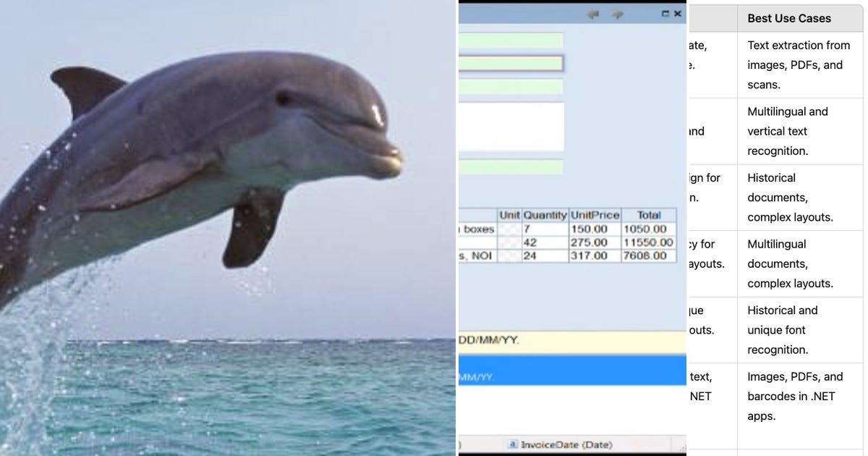Click the unit price 150.00 cell

pos(595,229)
